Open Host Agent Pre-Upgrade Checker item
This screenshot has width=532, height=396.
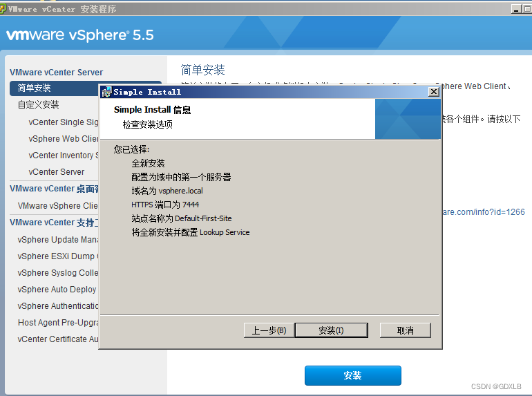pos(57,323)
